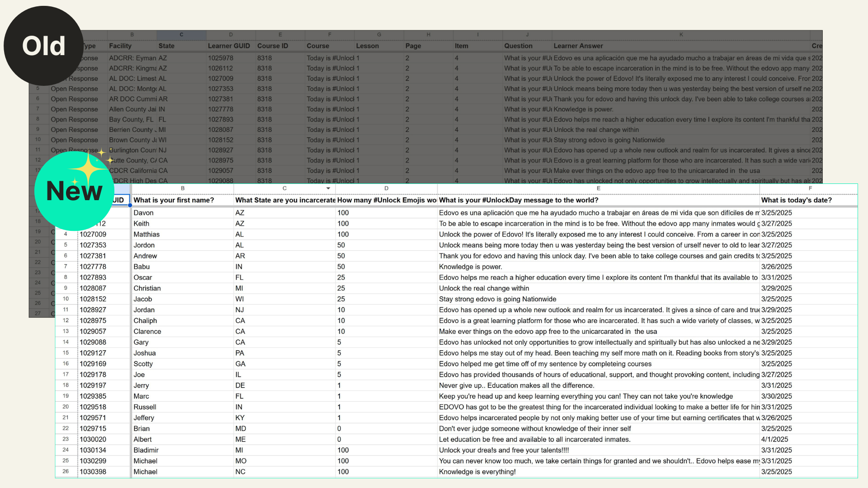
Task: Click GUID cell 1027009 in New sheet
Action: click(104, 235)
